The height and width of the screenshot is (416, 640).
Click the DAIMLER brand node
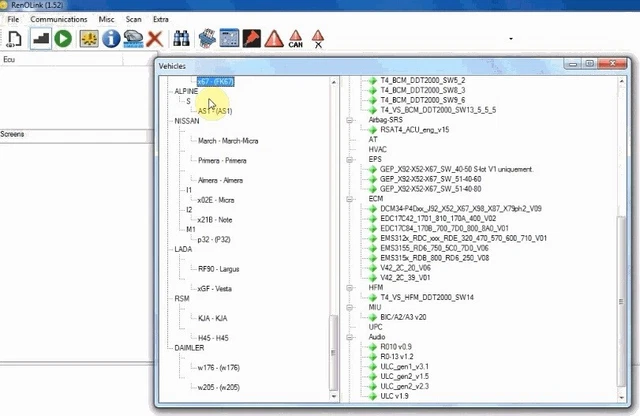click(189, 348)
